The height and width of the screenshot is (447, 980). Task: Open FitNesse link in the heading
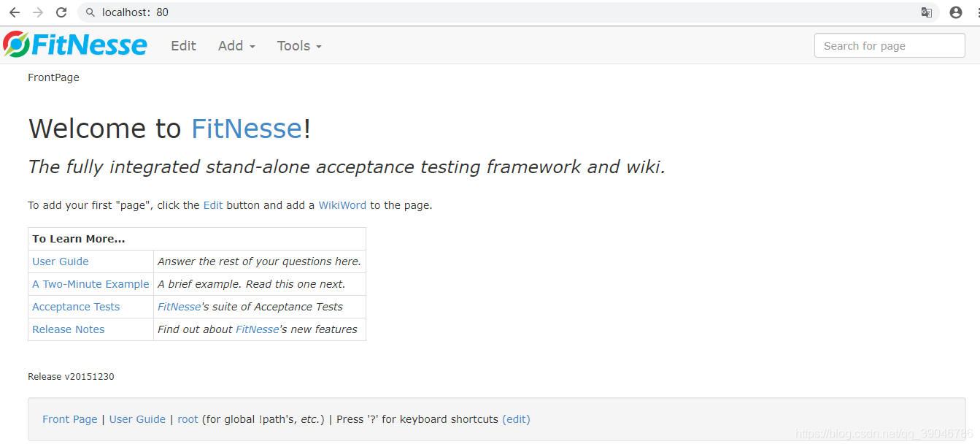(x=247, y=129)
